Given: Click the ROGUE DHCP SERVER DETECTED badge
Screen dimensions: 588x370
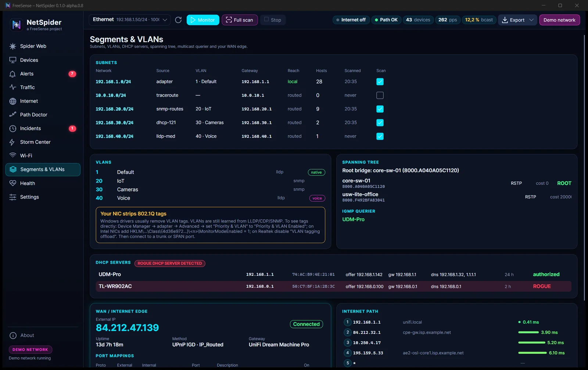Looking at the screenshot, I should coord(170,263).
